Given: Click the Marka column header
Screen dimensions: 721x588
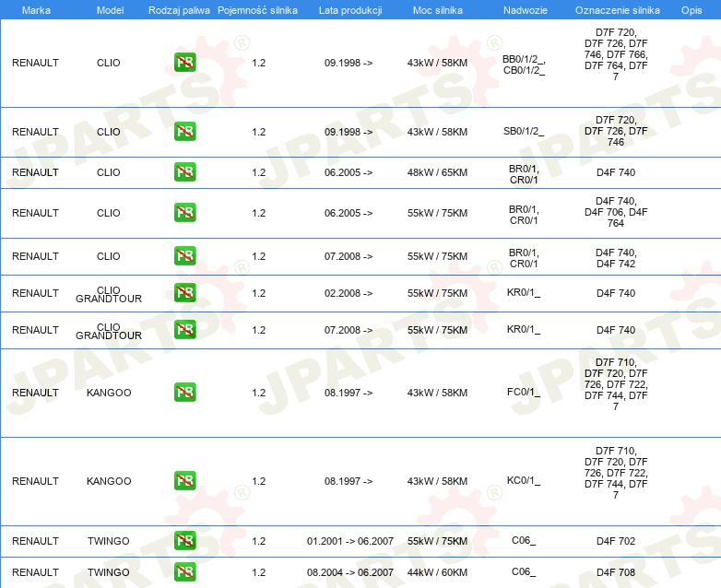Looking at the screenshot, I should tap(36, 10).
